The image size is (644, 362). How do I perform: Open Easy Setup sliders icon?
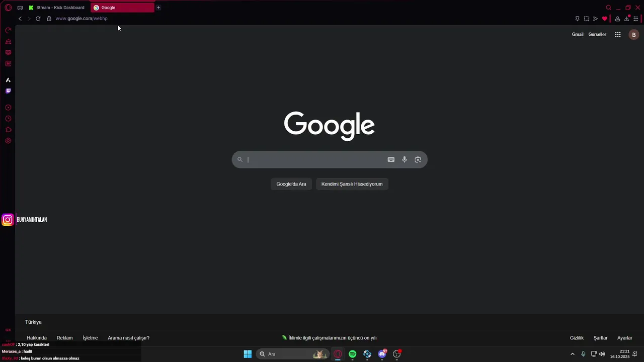636,19
